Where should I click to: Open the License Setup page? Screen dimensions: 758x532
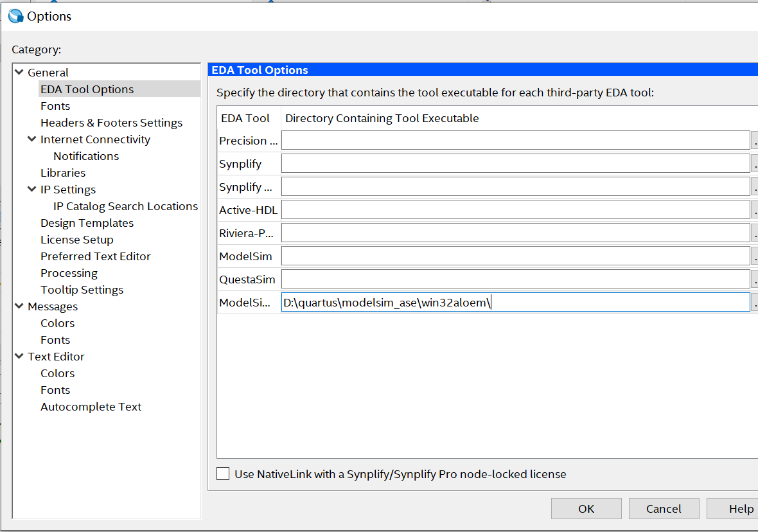[x=76, y=239]
